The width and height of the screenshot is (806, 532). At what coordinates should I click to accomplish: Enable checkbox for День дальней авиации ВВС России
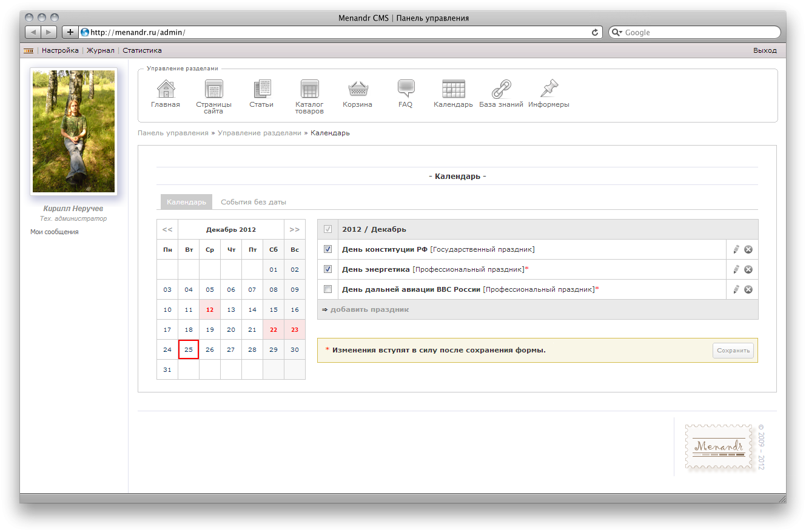coord(328,289)
